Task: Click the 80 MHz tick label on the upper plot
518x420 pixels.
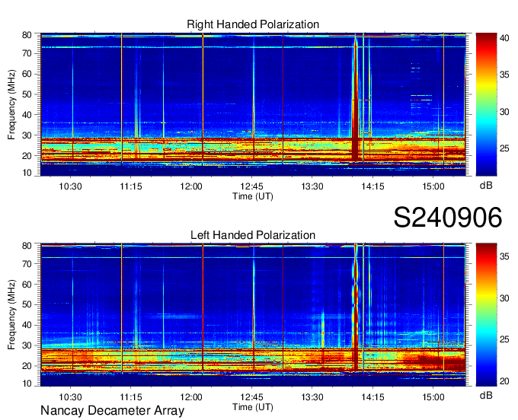Action: (x=27, y=35)
